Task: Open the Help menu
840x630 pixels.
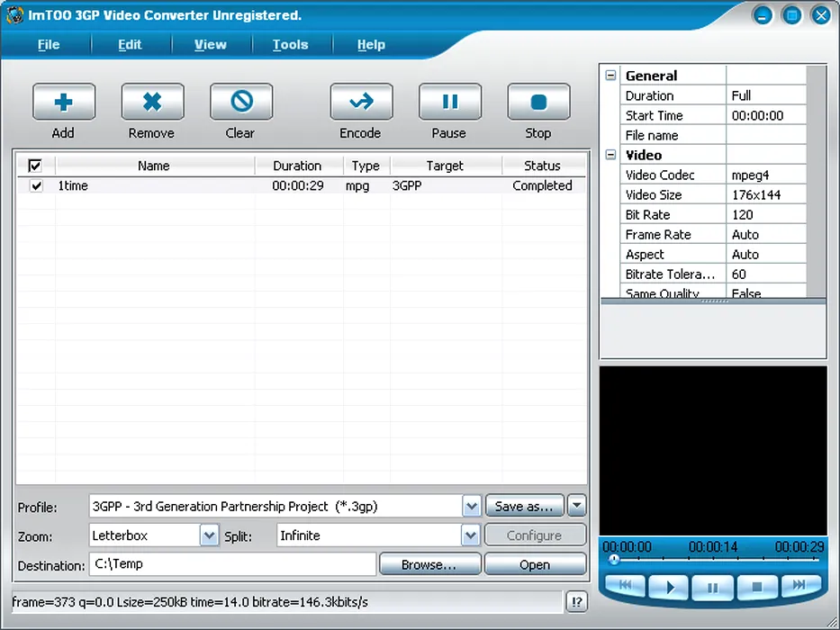Action: click(x=371, y=44)
